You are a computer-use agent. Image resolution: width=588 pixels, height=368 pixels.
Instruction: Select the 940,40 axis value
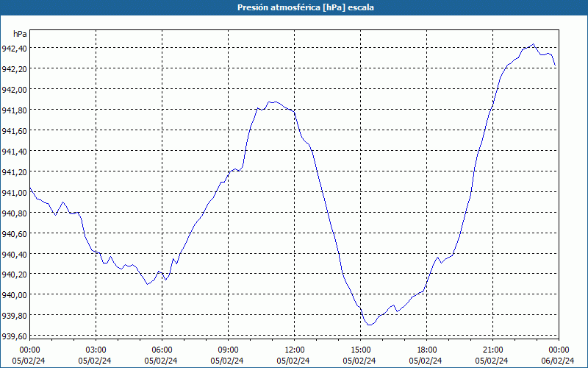click(x=14, y=254)
